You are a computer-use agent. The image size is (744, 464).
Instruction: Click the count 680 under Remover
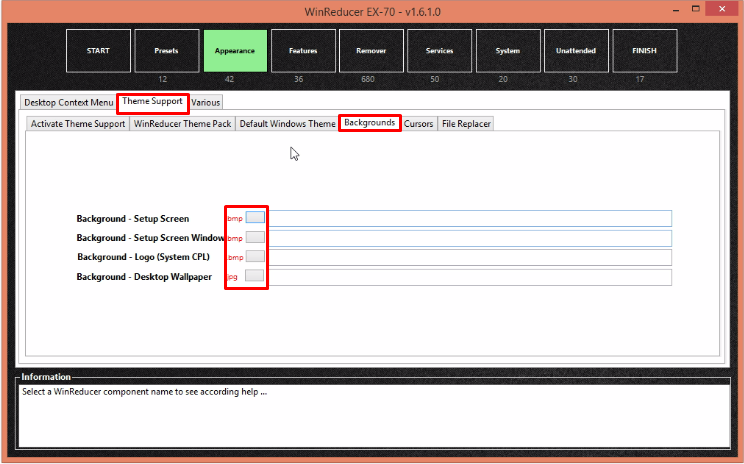click(368, 79)
